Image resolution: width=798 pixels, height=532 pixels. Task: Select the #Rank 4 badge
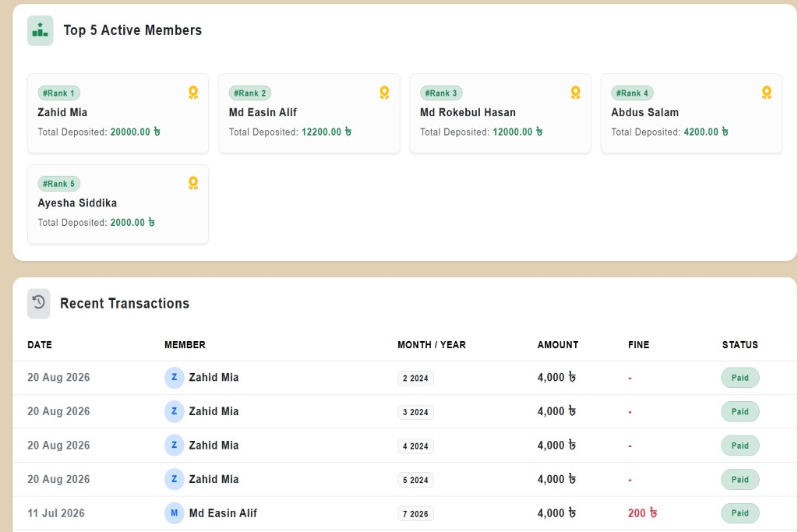point(632,93)
